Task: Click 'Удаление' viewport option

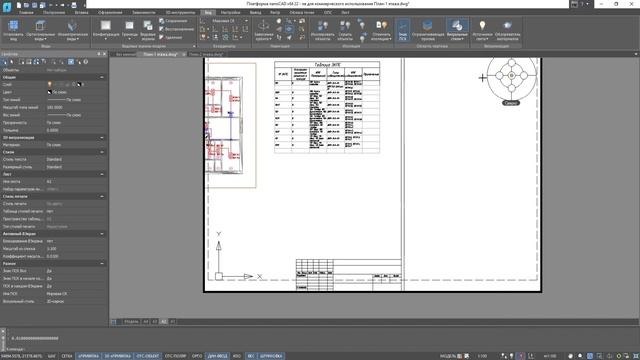Action: 171,37
